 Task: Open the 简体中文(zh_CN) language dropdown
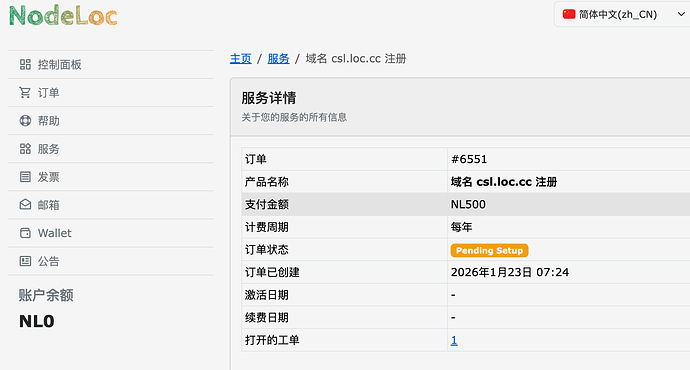click(x=622, y=14)
